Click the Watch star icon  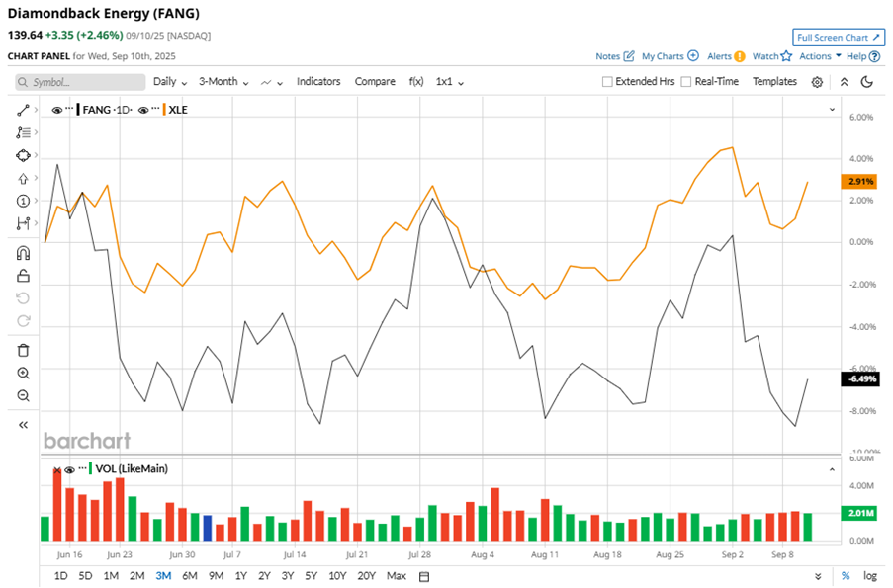(786, 55)
